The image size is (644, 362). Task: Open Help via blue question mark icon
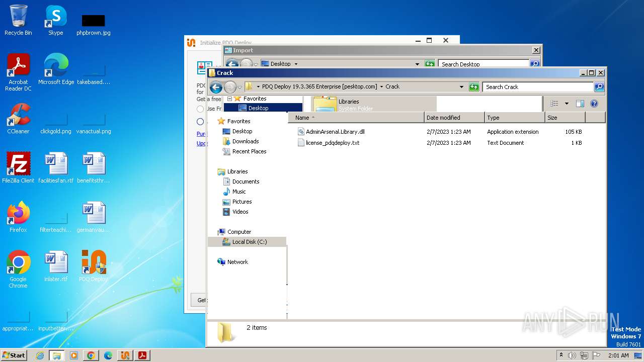tap(594, 104)
